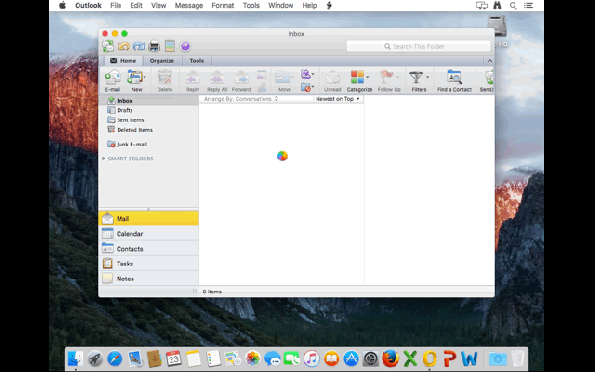Switch to the Organize ribbon tab
The image size is (595, 372).
point(162,61)
